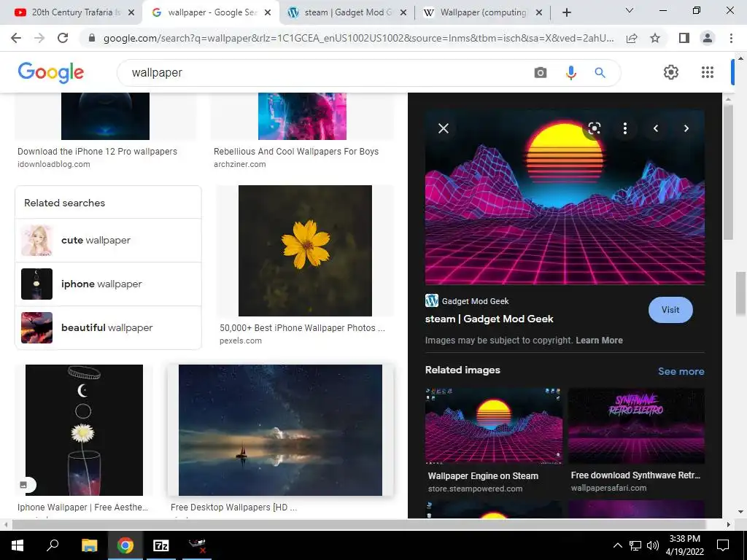This screenshot has width=747, height=560.
Task: Open the volume icon in system tray
Action: coord(653,545)
